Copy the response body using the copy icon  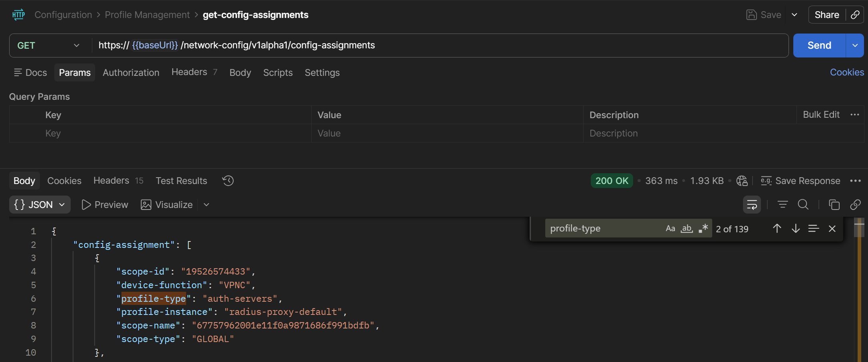[x=834, y=204]
